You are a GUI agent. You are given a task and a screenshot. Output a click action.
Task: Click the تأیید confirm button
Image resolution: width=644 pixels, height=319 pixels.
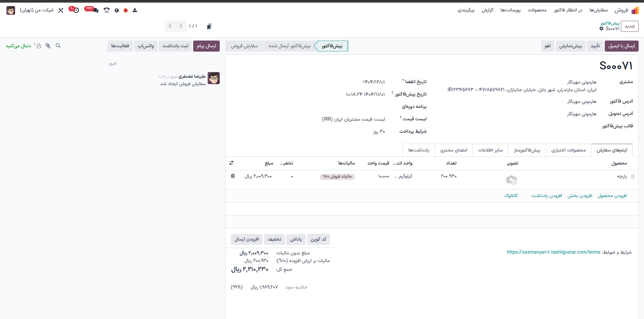point(595,46)
